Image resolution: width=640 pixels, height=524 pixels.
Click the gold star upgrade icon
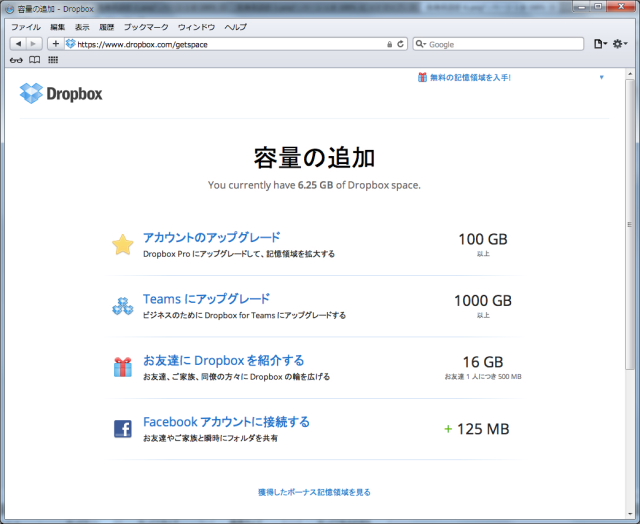[122, 245]
